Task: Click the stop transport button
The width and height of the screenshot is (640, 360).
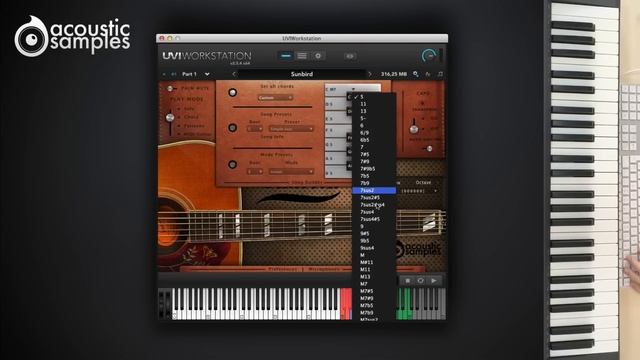Action: (407, 280)
